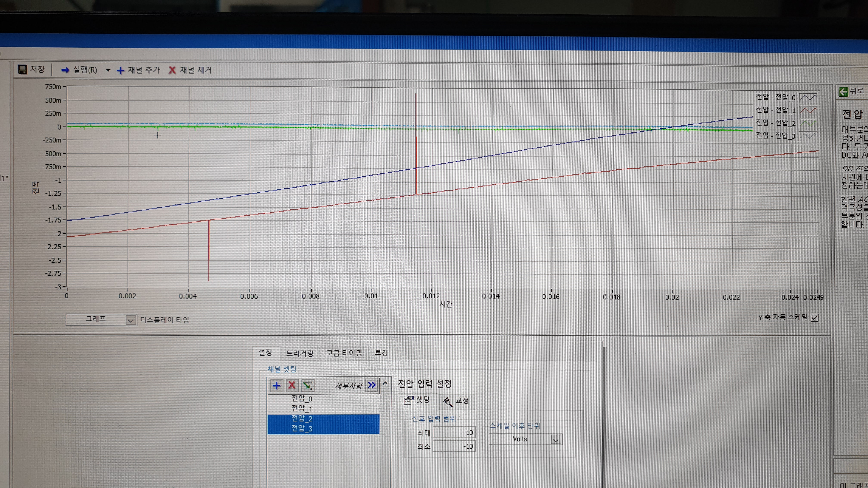Expand 세부사항 details double-arrow button
The width and height of the screenshot is (868, 488).
coord(372,385)
